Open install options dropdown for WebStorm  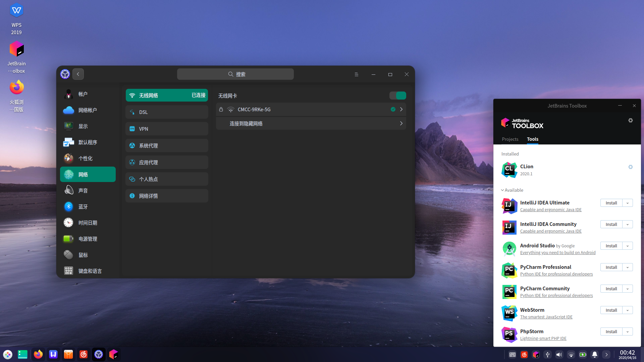click(628, 310)
